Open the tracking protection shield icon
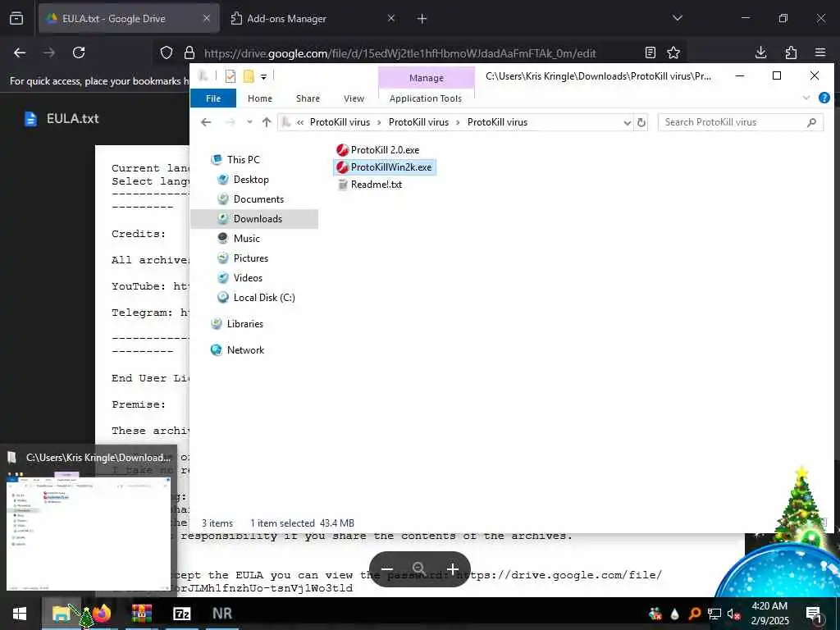 (x=167, y=52)
